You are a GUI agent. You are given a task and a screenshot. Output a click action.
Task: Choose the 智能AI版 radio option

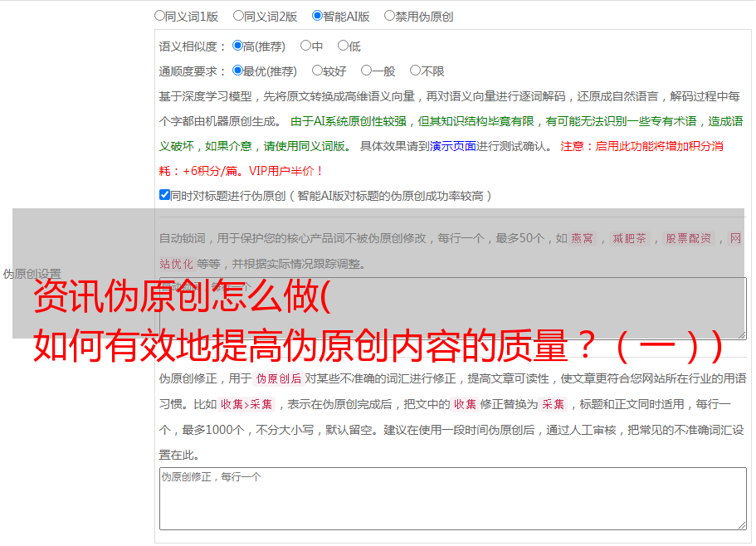[317, 16]
